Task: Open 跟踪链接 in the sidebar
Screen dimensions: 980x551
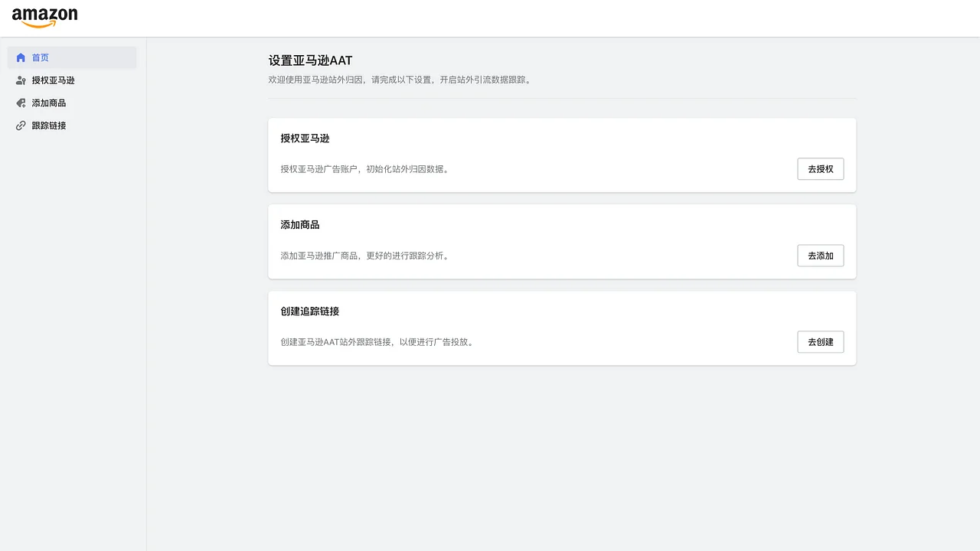Action: coord(72,126)
